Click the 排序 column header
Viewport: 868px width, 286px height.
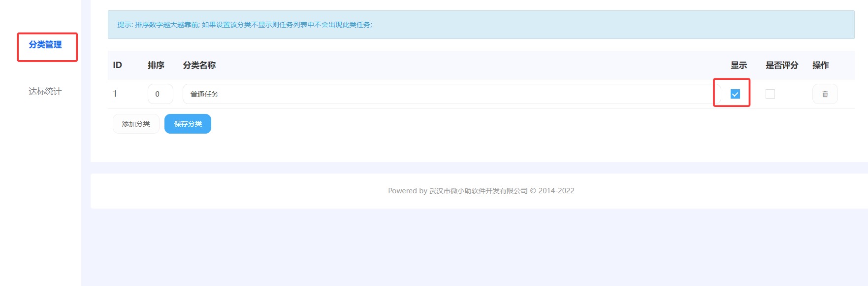(x=156, y=65)
